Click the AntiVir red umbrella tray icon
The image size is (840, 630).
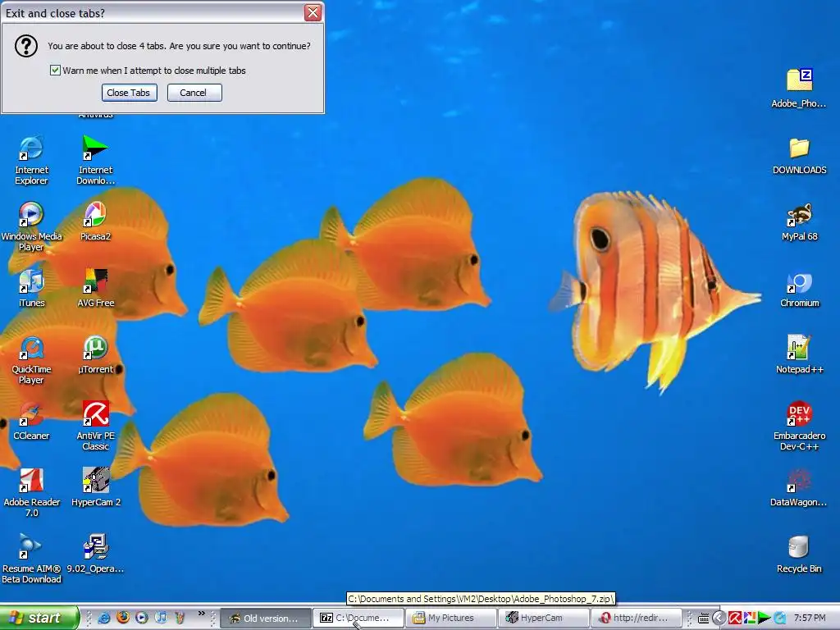click(x=734, y=618)
